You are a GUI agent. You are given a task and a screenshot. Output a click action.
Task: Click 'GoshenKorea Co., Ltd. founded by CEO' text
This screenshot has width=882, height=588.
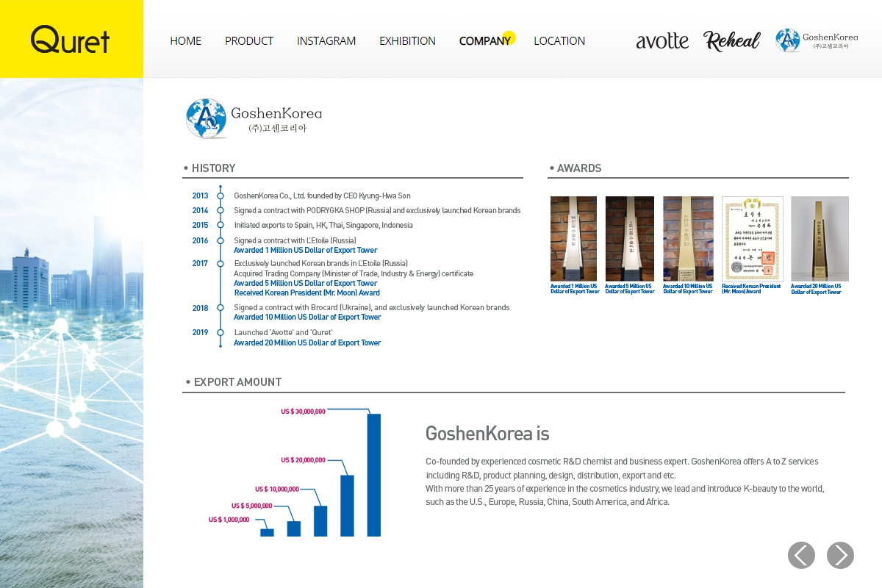click(x=322, y=196)
